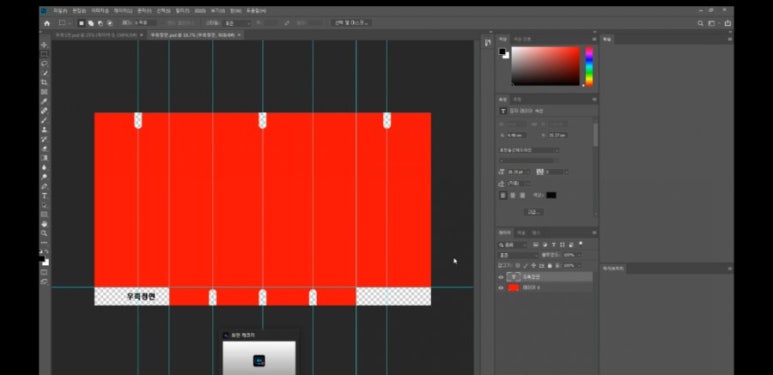Select the Brush tool
The height and width of the screenshot is (375, 773).
coord(44,120)
